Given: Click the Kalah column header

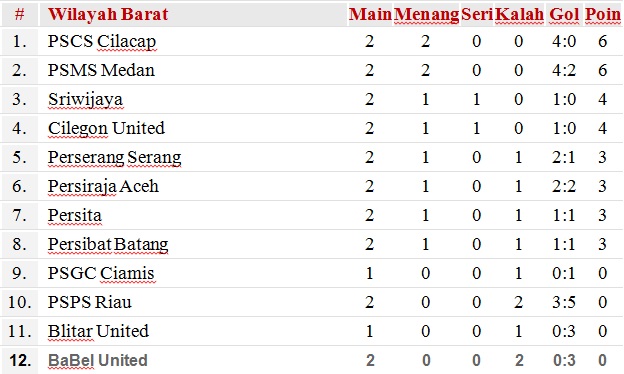Looking at the screenshot, I should click(x=519, y=14).
